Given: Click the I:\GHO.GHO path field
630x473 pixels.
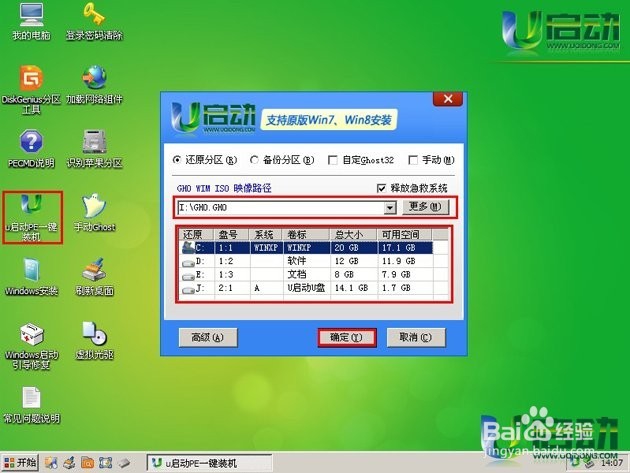Looking at the screenshot, I should 281,208.
